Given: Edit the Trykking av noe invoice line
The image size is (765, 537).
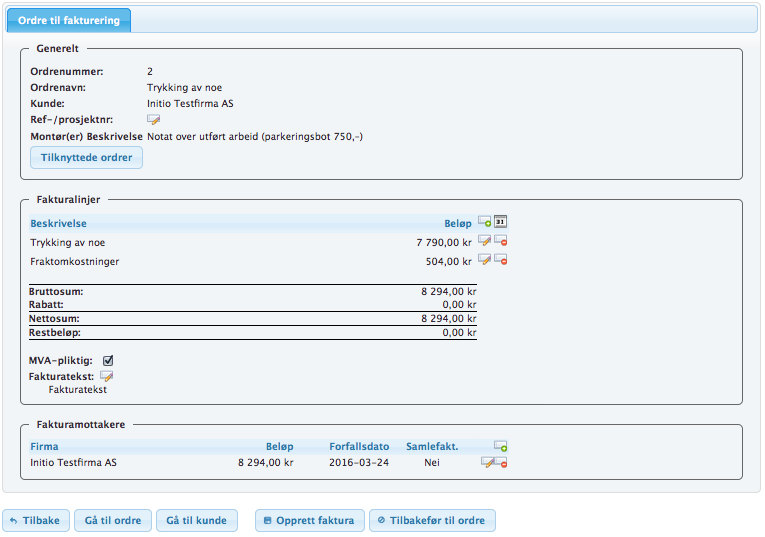Looking at the screenshot, I should [x=484, y=240].
